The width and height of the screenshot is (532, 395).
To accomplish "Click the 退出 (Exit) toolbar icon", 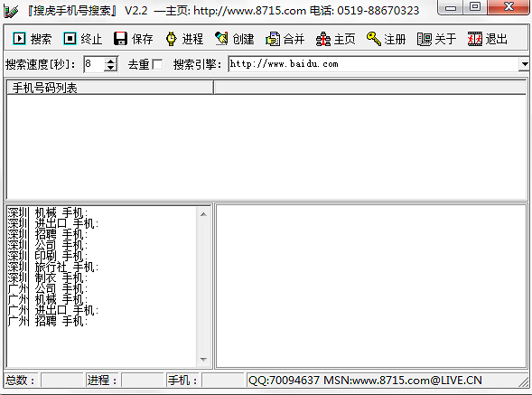I will [475, 39].
